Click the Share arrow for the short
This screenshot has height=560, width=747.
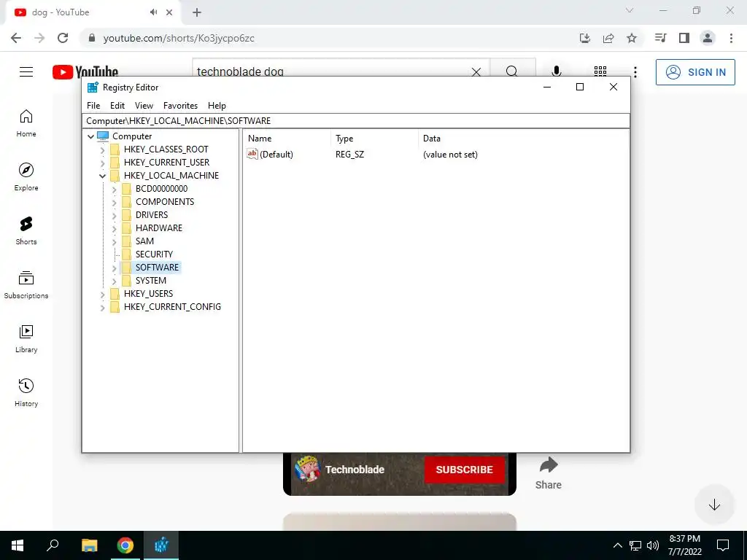549,464
